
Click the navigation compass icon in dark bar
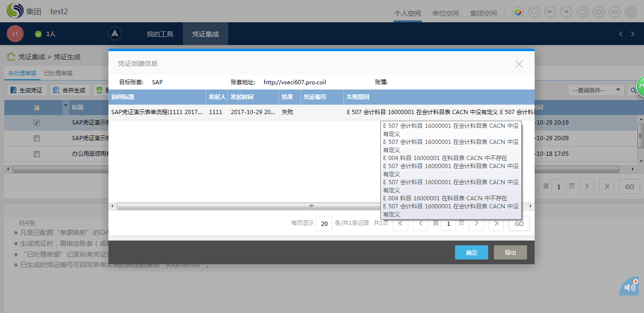(115, 34)
